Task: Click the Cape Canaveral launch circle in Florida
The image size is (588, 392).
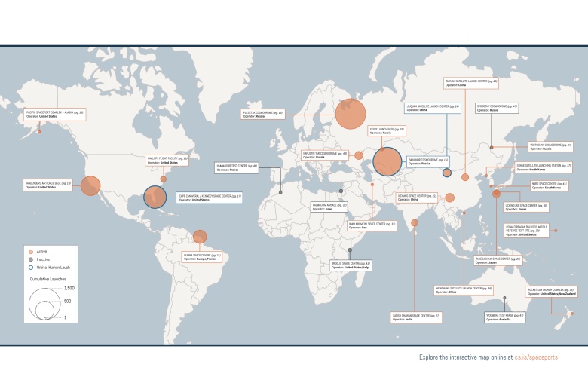Action: (x=155, y=197)
